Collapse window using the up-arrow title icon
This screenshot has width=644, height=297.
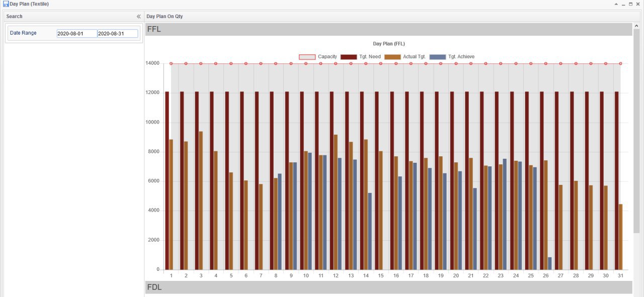(x=616, y=4)
